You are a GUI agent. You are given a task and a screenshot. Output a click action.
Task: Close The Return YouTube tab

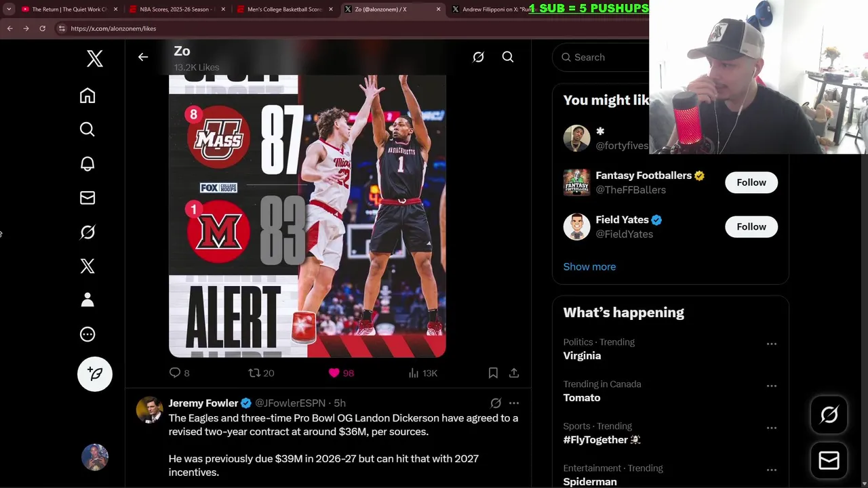pos(116,9)
